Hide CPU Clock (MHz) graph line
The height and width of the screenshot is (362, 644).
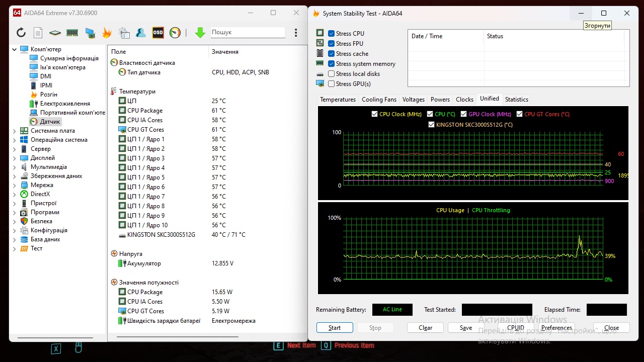coord(374,114)
